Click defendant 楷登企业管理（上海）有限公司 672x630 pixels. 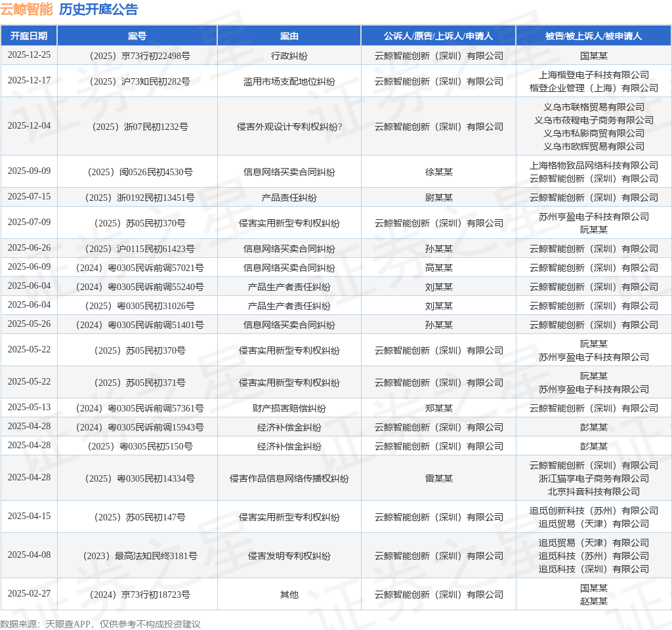[593, 88]
